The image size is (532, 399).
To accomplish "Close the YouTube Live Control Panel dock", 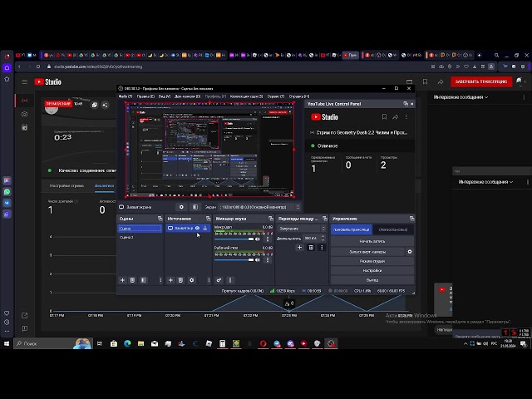I will coord(412,104).
